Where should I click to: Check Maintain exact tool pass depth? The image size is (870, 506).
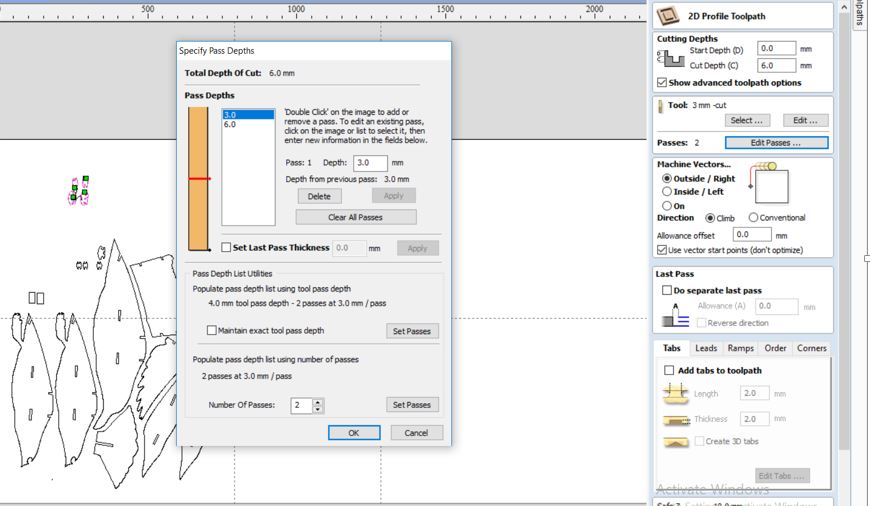[x=211, y=330]
